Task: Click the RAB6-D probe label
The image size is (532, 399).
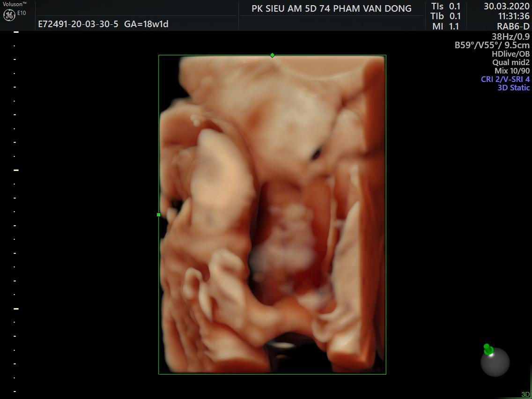Action: [513, 27]
